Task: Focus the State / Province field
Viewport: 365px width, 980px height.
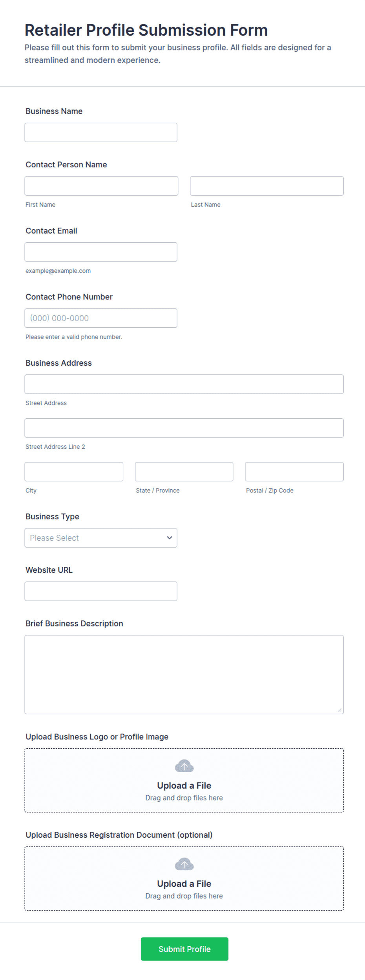Action: (184, 472)
